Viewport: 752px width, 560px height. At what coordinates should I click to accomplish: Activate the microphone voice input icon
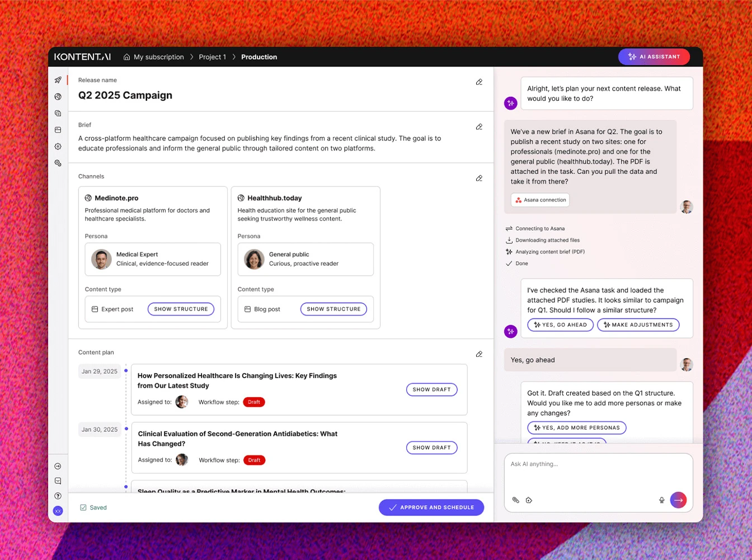click(x=661, y=500)
